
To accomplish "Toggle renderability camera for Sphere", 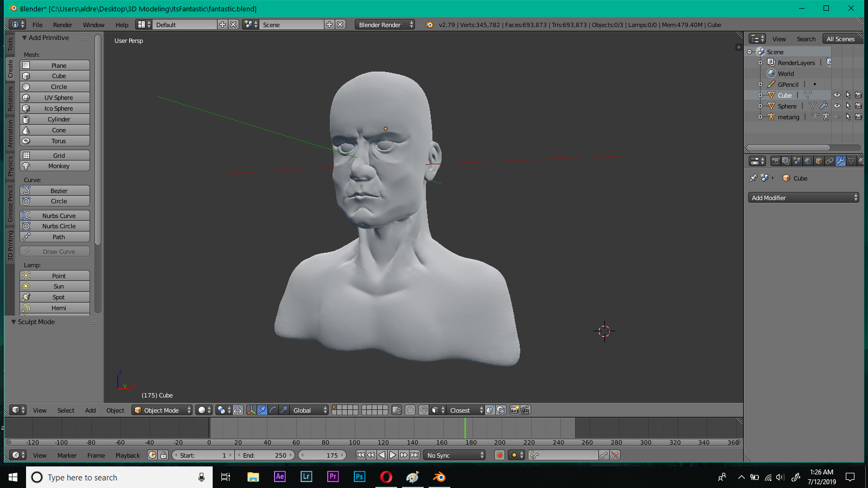I will coord(858,106).
